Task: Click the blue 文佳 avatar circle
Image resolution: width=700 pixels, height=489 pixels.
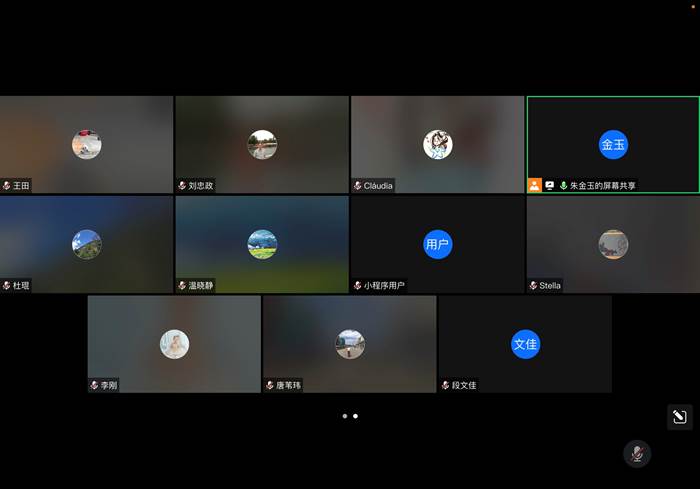Action: [x=525, y=344]
